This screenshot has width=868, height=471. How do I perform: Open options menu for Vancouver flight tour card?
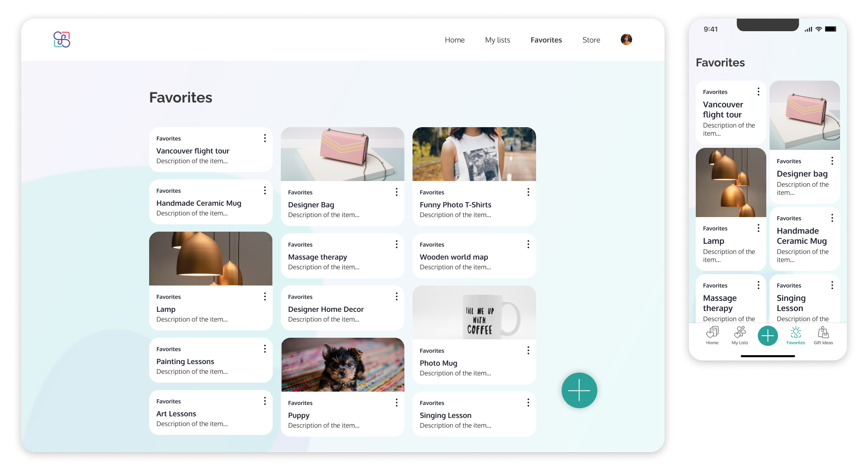[x=265, y=139]
